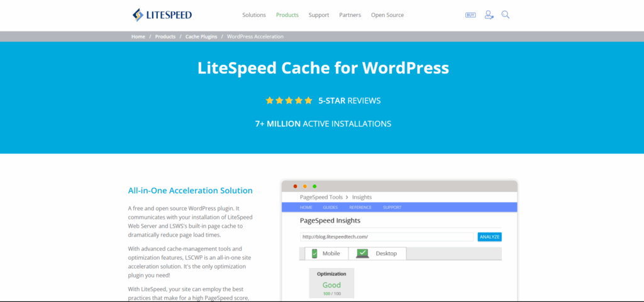Screen dimensions: 644x302
Task: Click the LiteSpeed logo
Action: point(162,15)
